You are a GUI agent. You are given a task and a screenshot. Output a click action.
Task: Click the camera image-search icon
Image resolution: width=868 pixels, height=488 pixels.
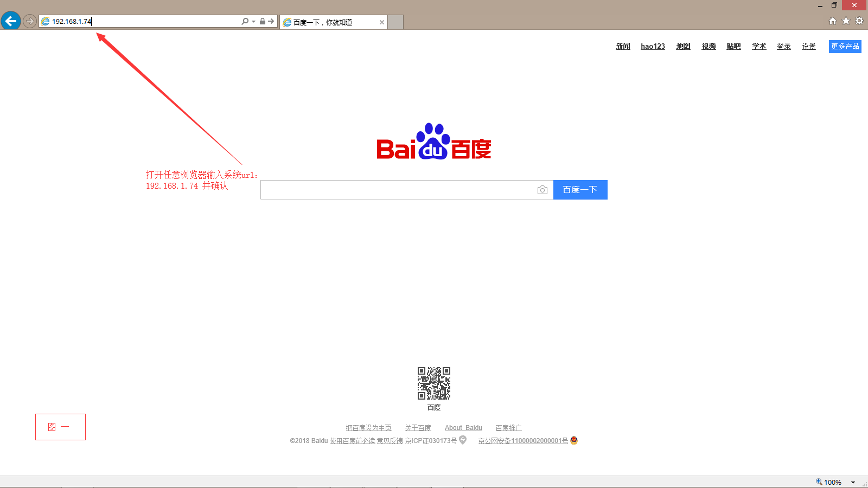[542, 190]
